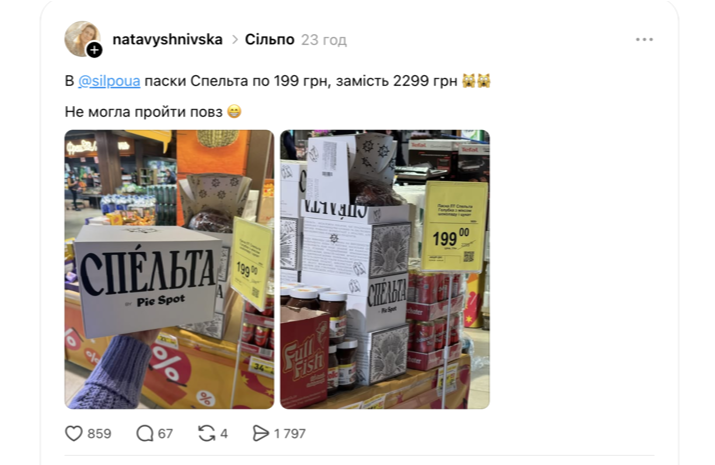
Task: Follow natavyshnivska via the plus badge
Action: pyautogui.click(x=94, y=50)
